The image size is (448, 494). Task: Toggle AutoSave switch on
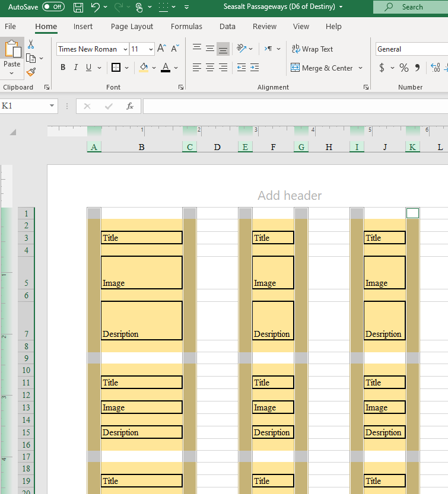click(53, 7)
